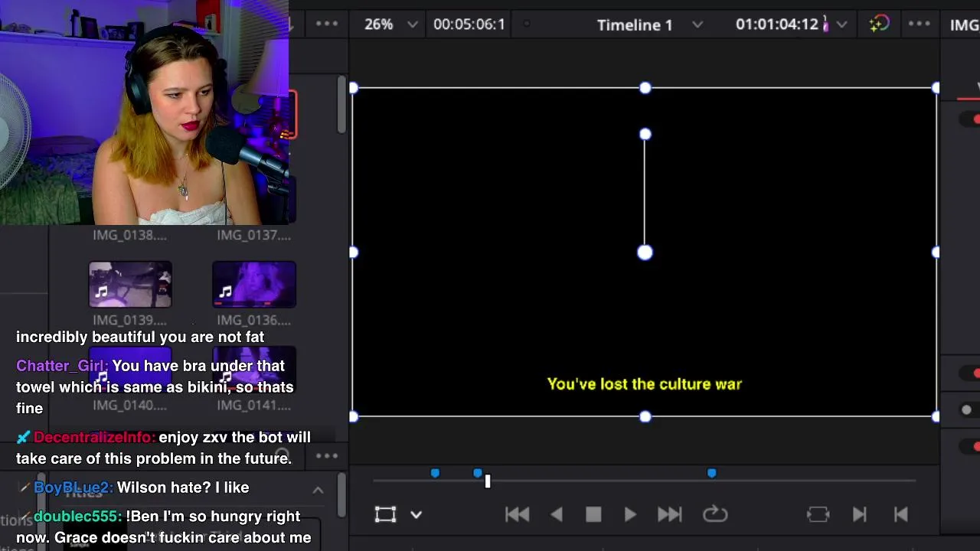This screenshot has width=980, height=551.
Task: Click the sparkle bypass effects icon
Action: pyautogui.click(x=879, y=24)
